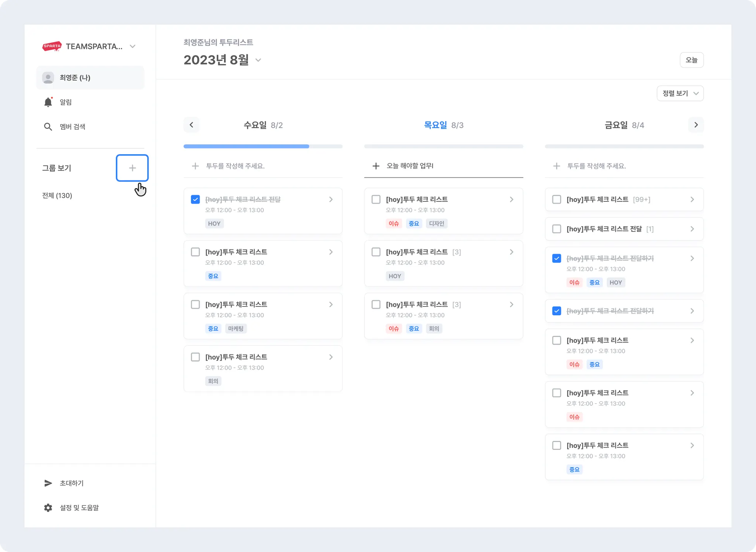Click the 오늘 button
The width and height of the screenshot is (756, 552).
pyautogui.click(x=691, y=60)
